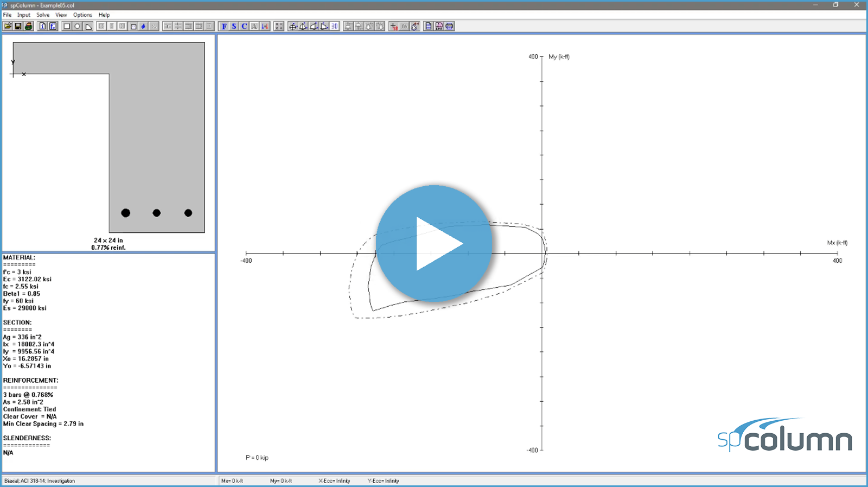Click the blue printer icon at toolbar end
The width and height of the screenshot is (868, 487).
coord(450,26)
